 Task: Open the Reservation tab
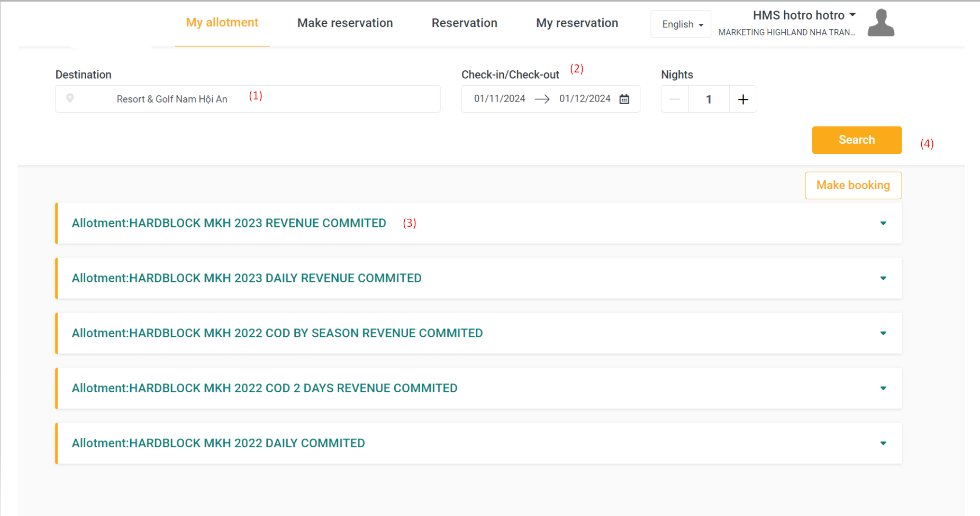(464, 23)
